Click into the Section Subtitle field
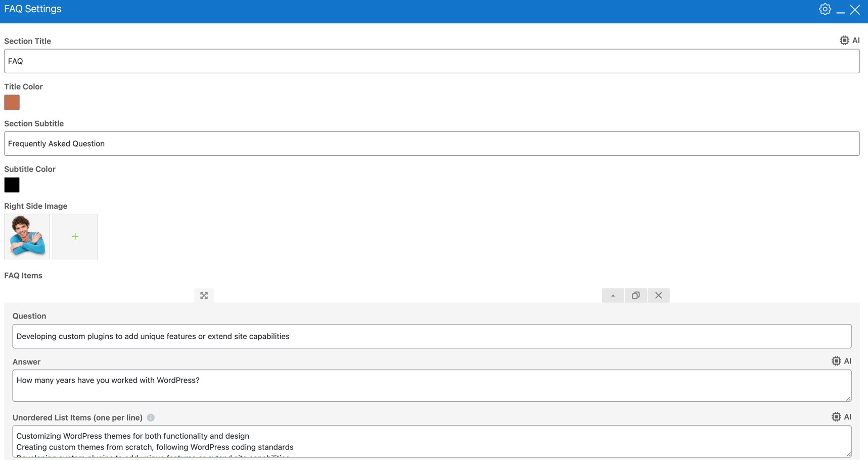 pos(431,144)
